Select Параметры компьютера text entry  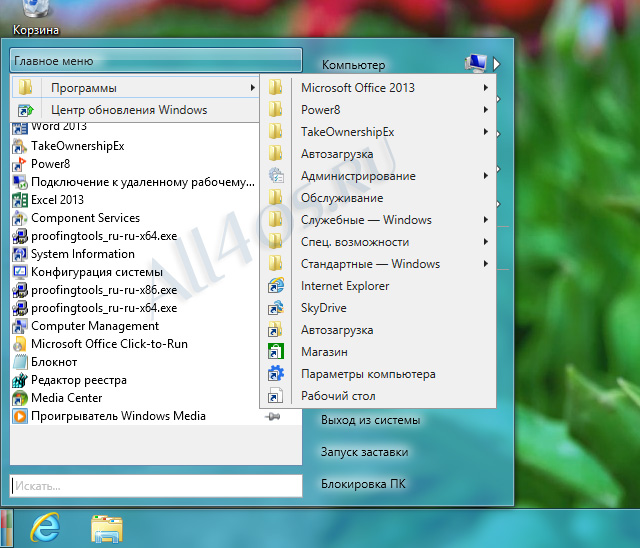pyautogui.click(x=368, y=374)
